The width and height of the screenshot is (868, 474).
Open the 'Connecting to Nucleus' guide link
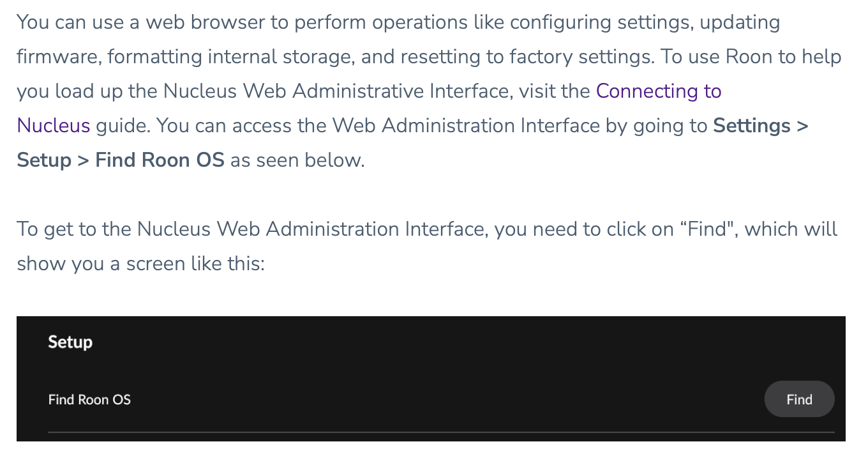click(658, 91)
